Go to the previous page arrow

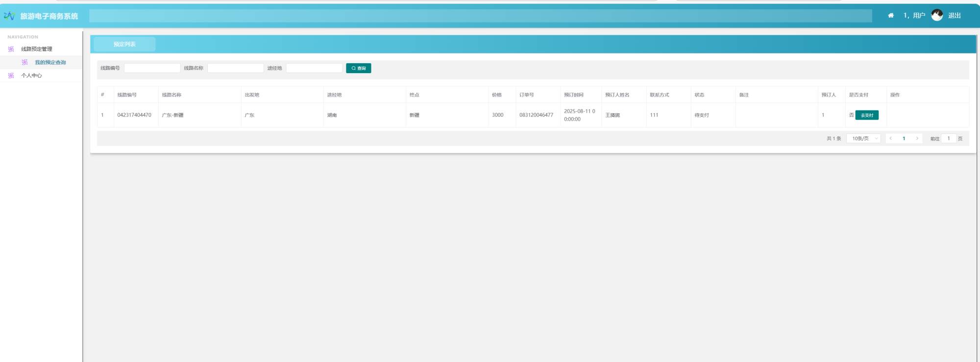click(890, 138)
